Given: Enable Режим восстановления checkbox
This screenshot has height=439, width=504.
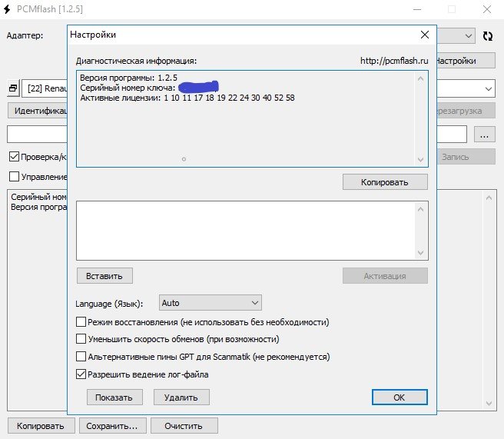Looking at the screenshot, I should pos(81,322).
